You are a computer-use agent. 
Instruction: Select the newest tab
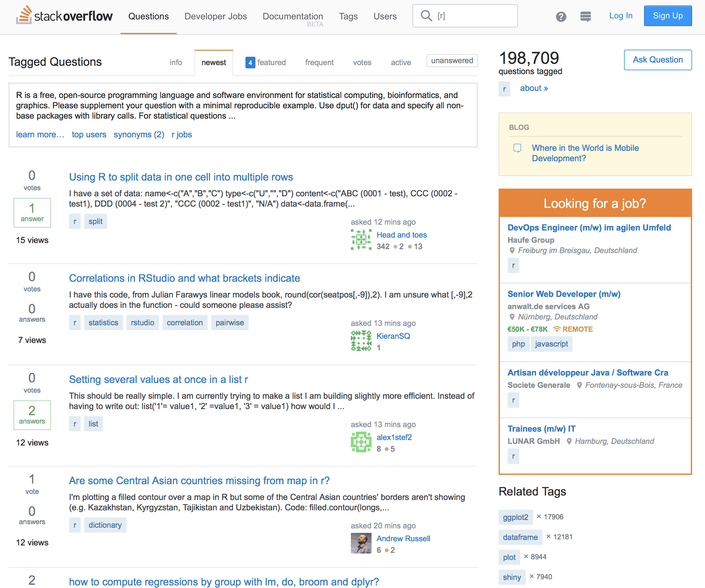tap(213, 63)
